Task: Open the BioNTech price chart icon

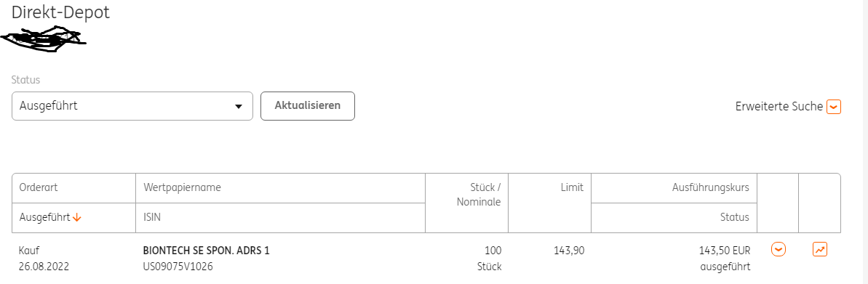Action: click(x=820, y=250)
